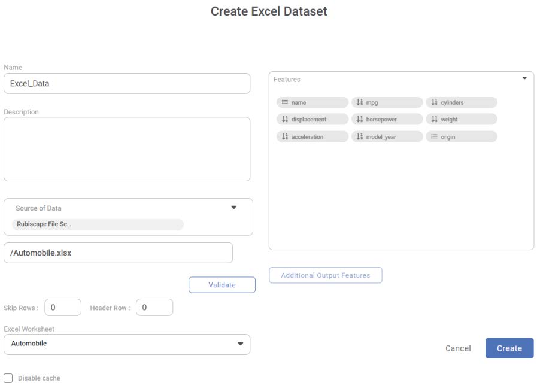This screenshot has width=537, height=392.
Task: Click the name feature text-type icon
Action: [285, 102]
